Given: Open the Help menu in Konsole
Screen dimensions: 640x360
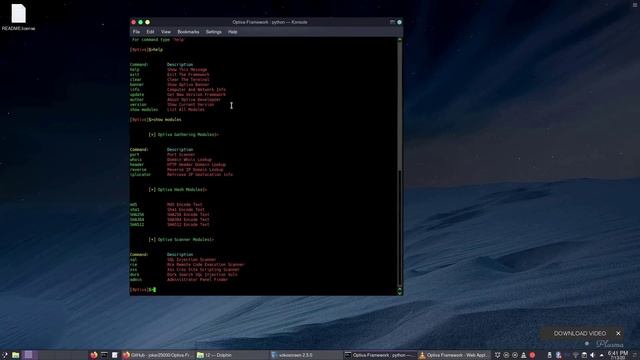Looking at the screenshot, I should [233, 32].
